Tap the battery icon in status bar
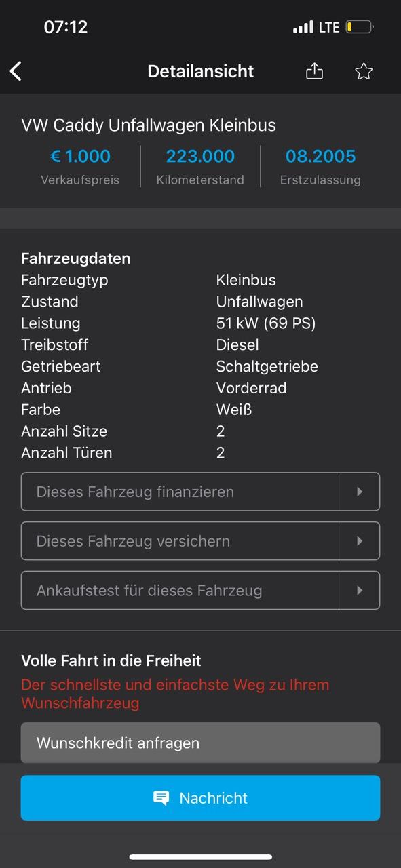Image resolution: width=401 pixels, height=868 pixels. point(359,28)
